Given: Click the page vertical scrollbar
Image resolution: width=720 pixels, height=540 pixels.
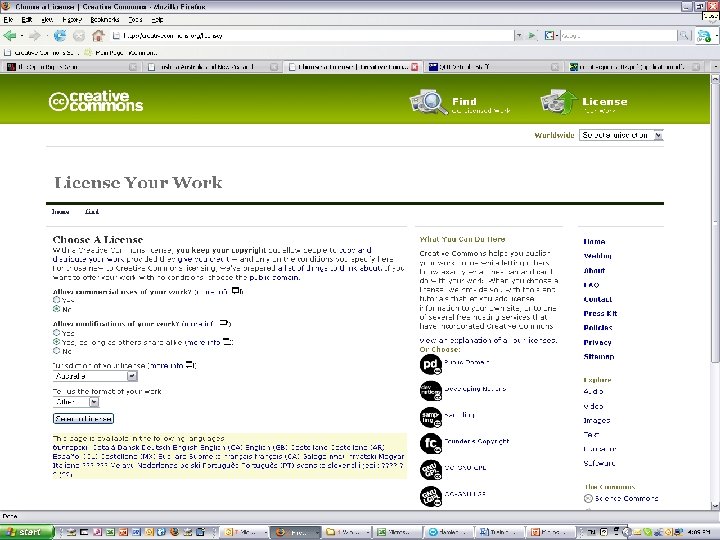Looking at the screenshot, I should pos(715,292).
